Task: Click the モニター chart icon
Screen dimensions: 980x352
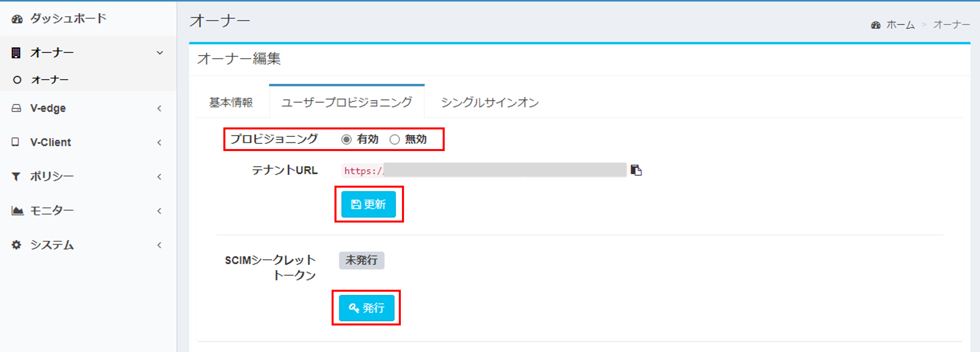Action: point(17,210)
